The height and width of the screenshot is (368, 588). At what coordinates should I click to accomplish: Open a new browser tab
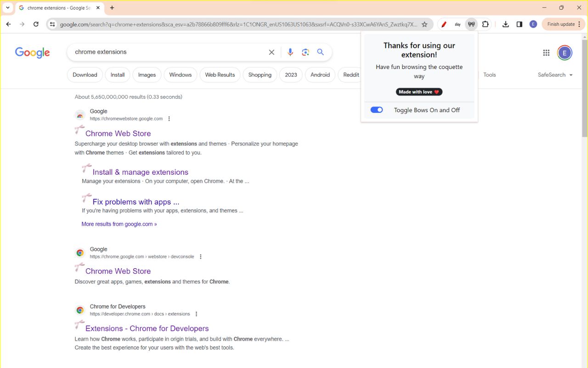tap(112, 8)
